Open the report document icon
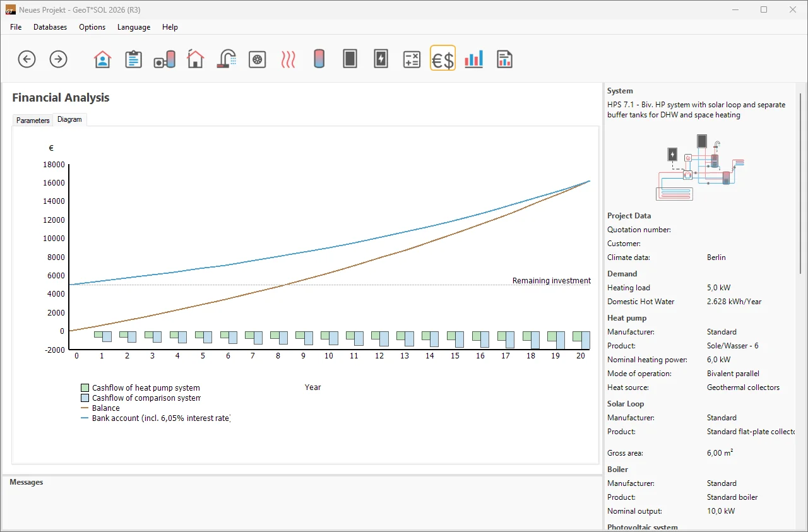Image resolution: width=808 pixels, height=532 pixels. (504, 59)
